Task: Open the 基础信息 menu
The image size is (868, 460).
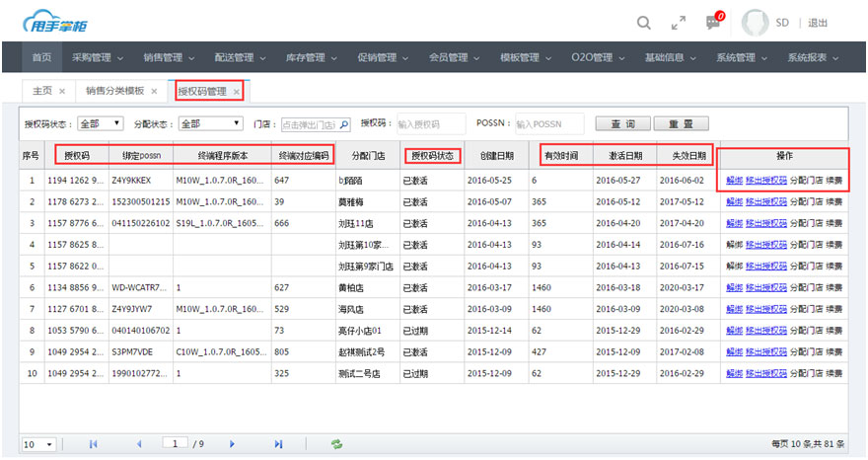Action: point(671,57)
